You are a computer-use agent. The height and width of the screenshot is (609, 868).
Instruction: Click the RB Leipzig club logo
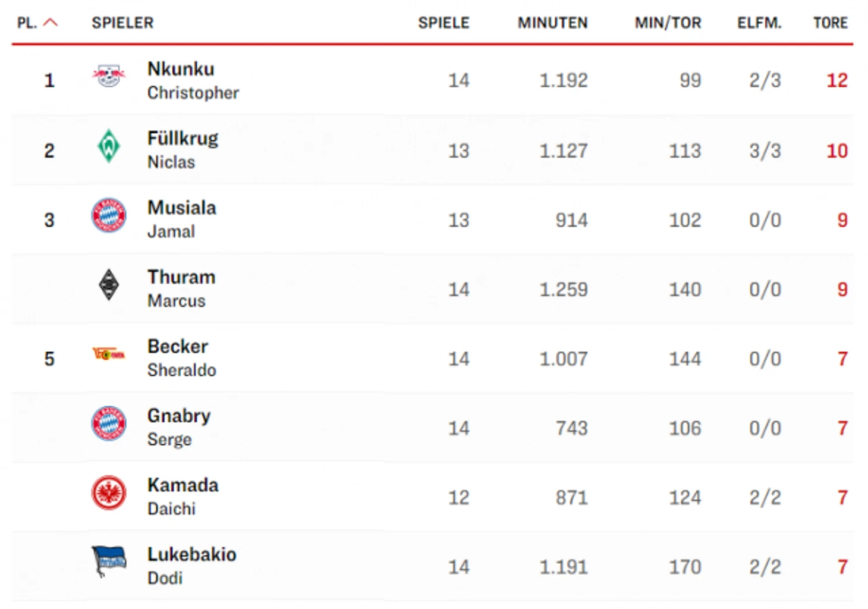tap(109, 76)
